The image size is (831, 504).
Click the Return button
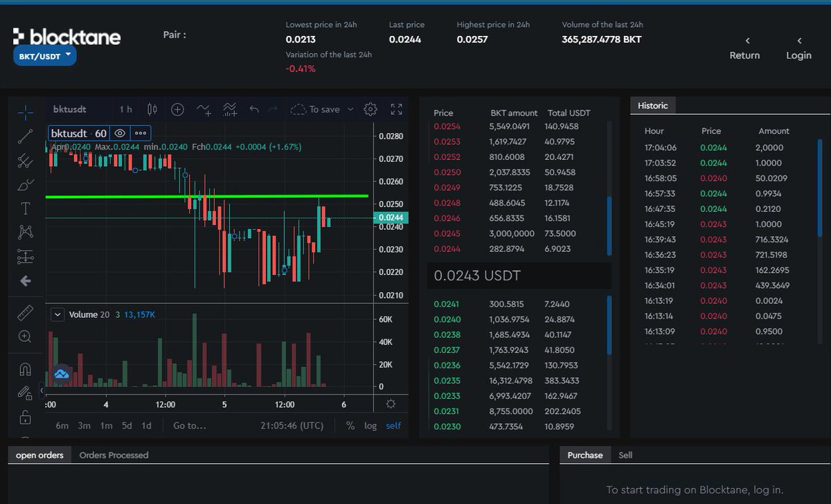tap(744, 55)
